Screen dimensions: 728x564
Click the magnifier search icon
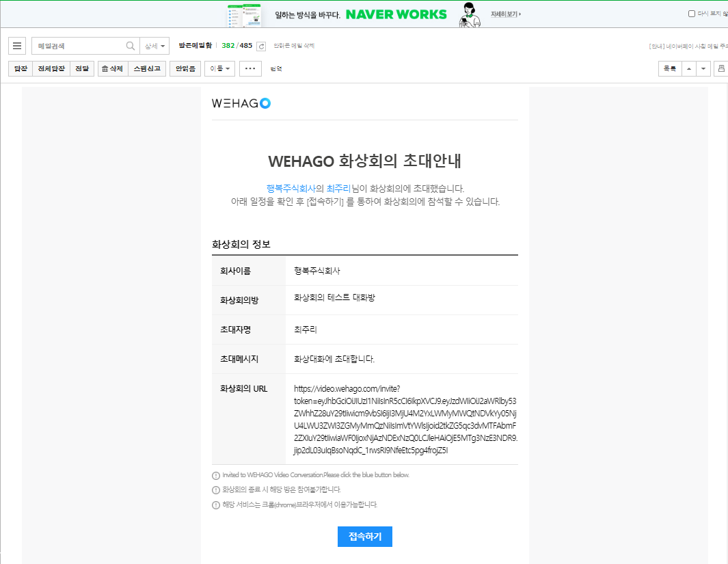[x=131, y=46]
